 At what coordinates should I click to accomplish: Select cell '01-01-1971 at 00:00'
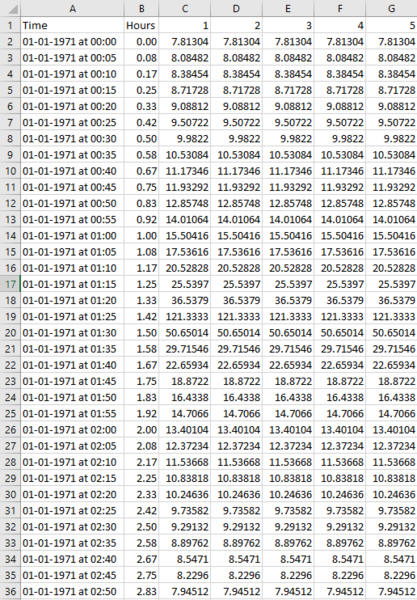pos(72,41)
